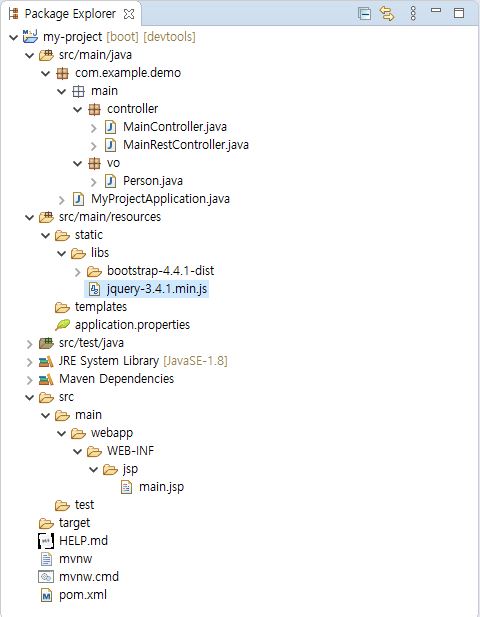The height and width of the screenshot is (617, 480).
Task: Collapse the main package node
Action: (62, 92)
